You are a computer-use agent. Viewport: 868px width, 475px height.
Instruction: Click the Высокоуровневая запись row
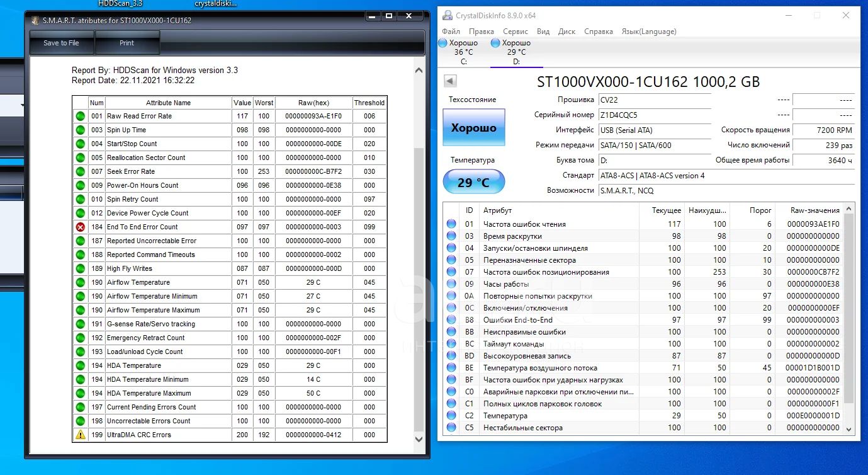click(643, 355)
